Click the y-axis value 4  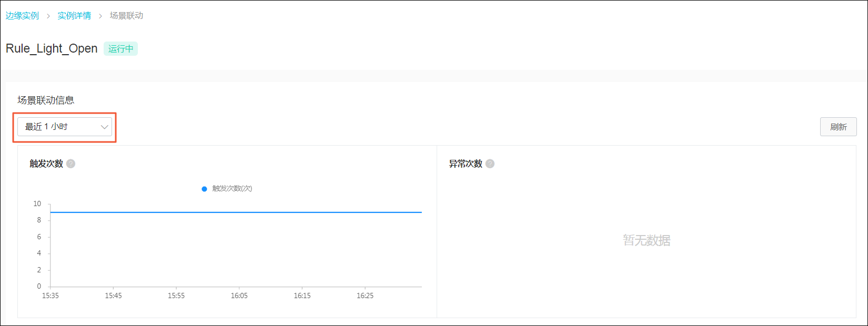(39, 253)
